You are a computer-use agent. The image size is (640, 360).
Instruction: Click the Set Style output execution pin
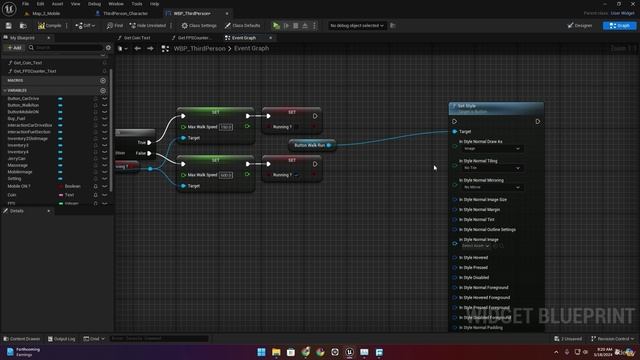click(x=538, y=122)
